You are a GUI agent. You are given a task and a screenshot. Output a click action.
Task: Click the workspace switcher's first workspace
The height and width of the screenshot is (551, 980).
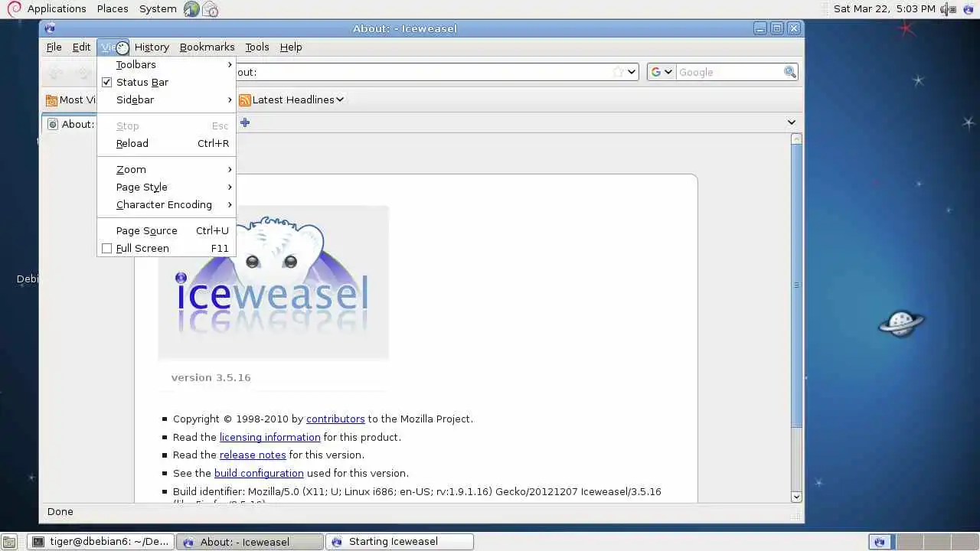[879, 542]
